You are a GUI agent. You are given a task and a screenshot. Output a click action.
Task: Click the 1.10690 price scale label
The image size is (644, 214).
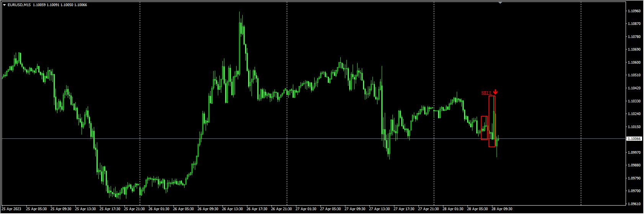[x=634, y=49]
